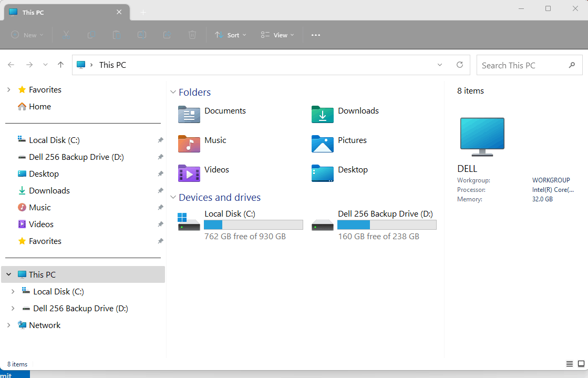Open Downloads in quick access list

coord(44,191)
